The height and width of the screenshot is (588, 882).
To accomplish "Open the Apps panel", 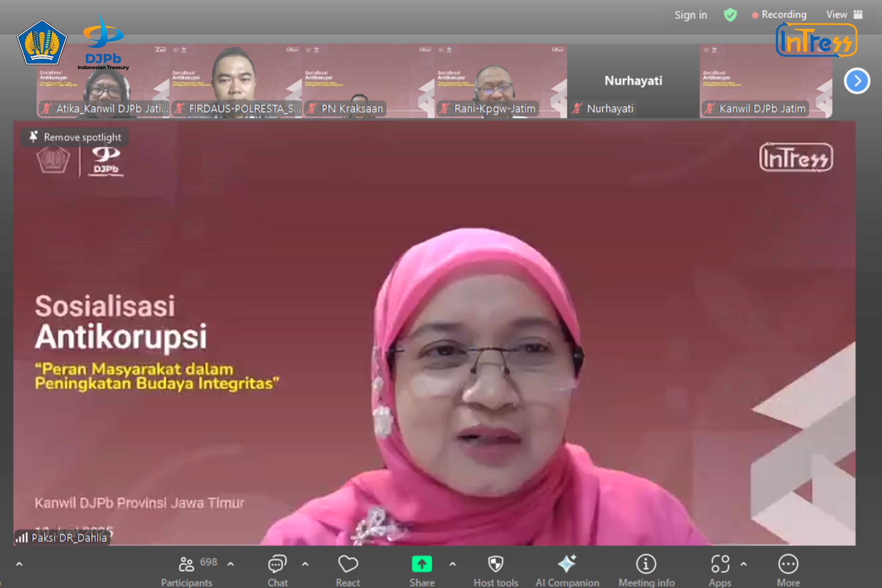I will 720,570.
